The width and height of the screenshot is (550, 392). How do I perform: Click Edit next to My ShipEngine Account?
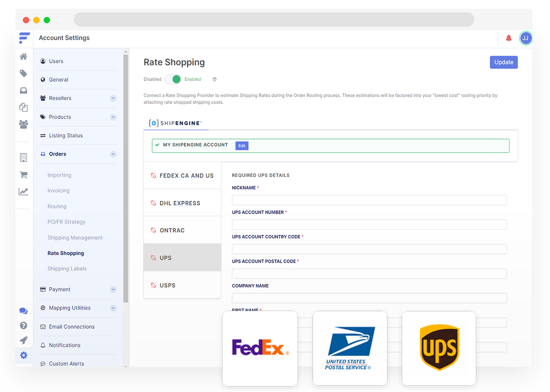coord(242,146)
